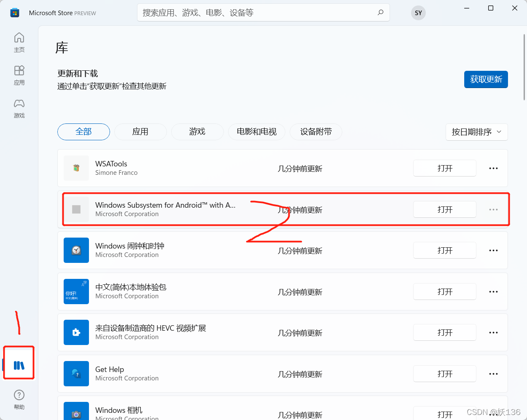This screenshot has width=527, height=420.
Task: Open the Help (帮助) sidebar icon
Action: tap(19, 399)
